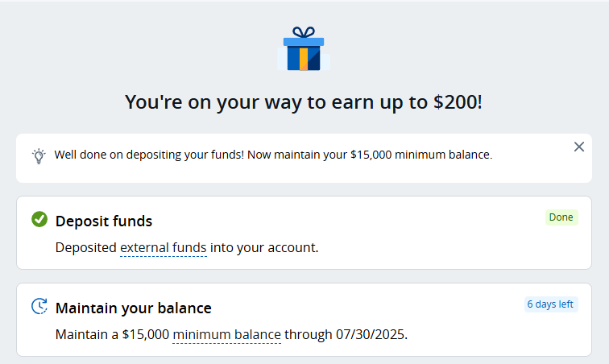Image resolution: width=609 pixels, height=364 pixels.
Task: Click the gift box icon
Action: (x=304, y=48)
